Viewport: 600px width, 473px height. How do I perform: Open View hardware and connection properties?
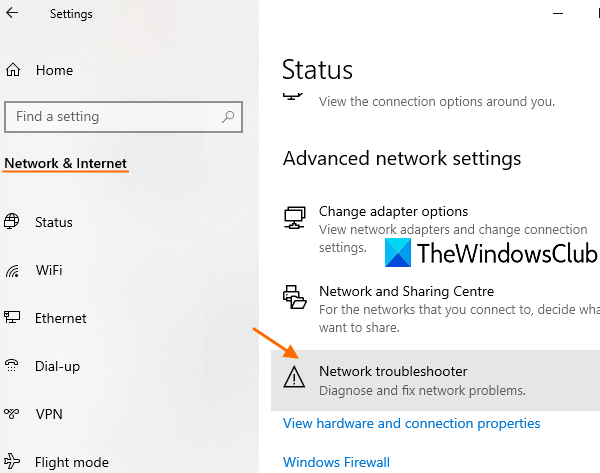411,423
